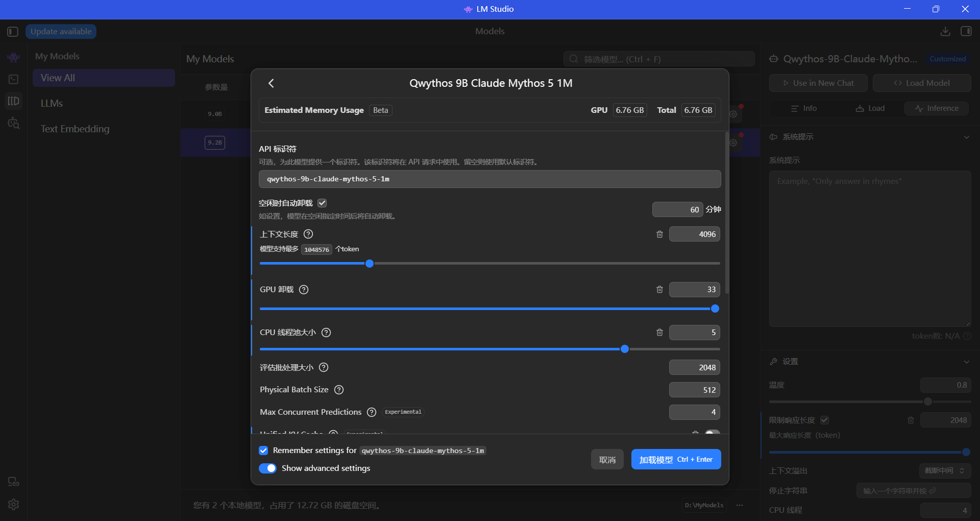Reset 限制响应长度 with its trash icon
This screenshot has width=980, height=521.
coord(911,420)
